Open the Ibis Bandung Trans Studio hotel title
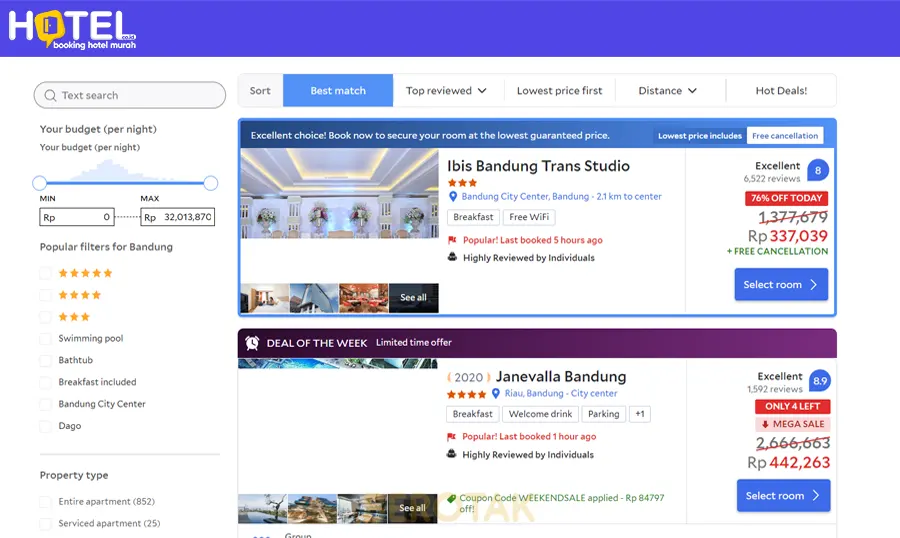 538,166
